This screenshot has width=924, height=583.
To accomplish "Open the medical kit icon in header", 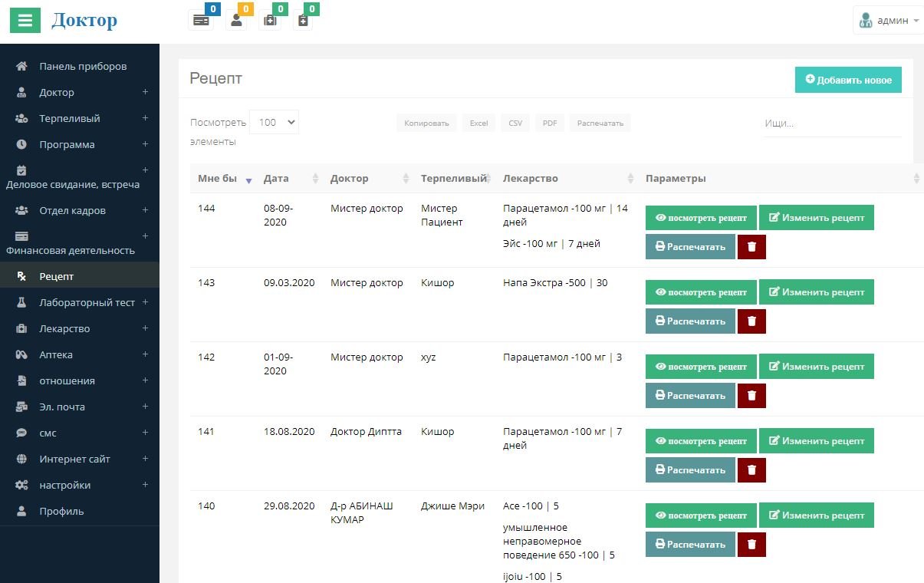I will click(270, 21).
